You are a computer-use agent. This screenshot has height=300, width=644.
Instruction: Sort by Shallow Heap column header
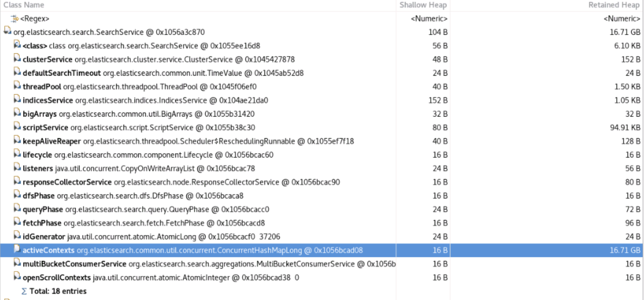click(423, 5)
